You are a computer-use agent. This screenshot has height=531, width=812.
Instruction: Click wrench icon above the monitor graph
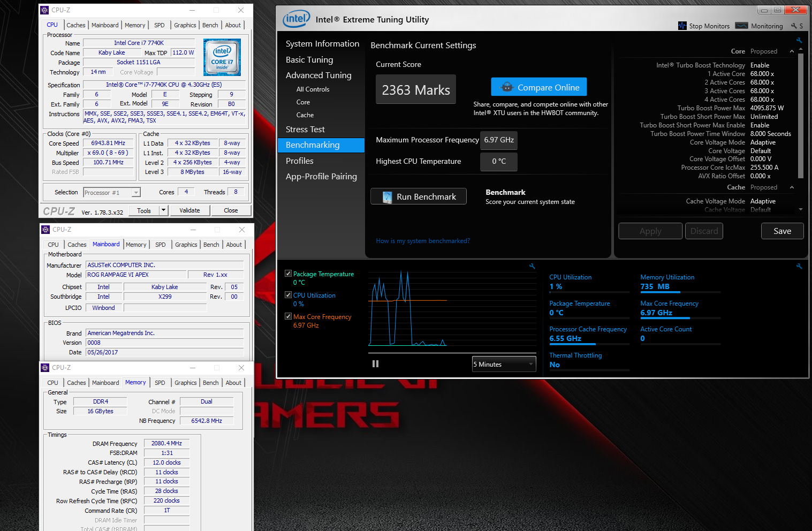click(x=532, y=266)
